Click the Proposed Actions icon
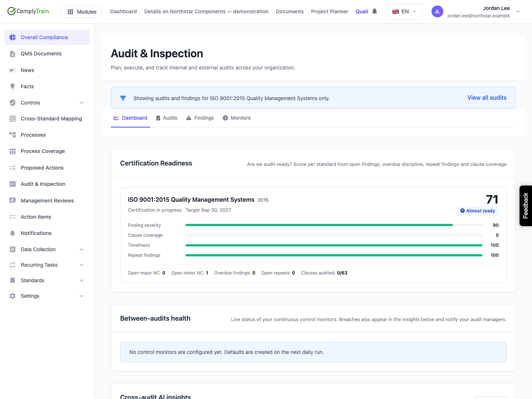Screen dimensions: 532x399 13,168
